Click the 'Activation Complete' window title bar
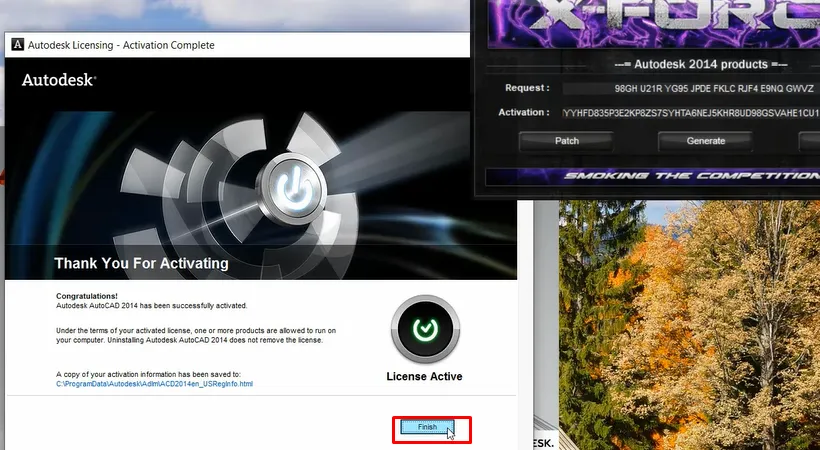820x450 pixels. click(x=240, y=45)
